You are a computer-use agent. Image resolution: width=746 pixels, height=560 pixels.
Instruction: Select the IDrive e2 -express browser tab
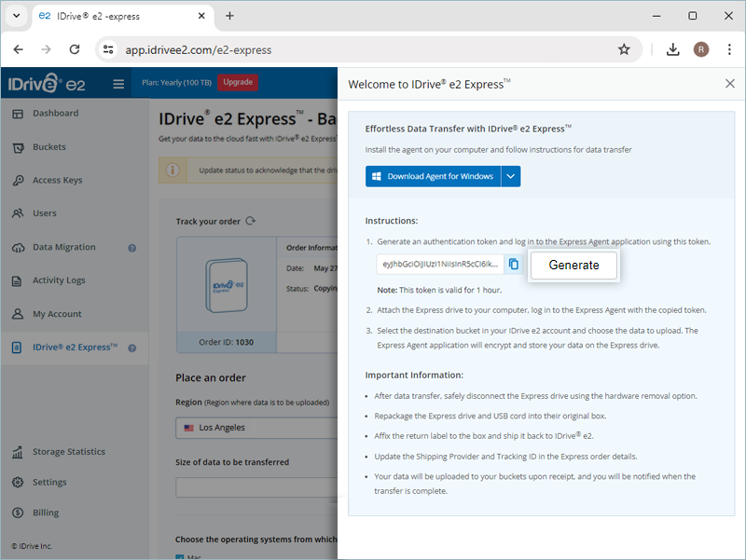click(x=122, y=17)
